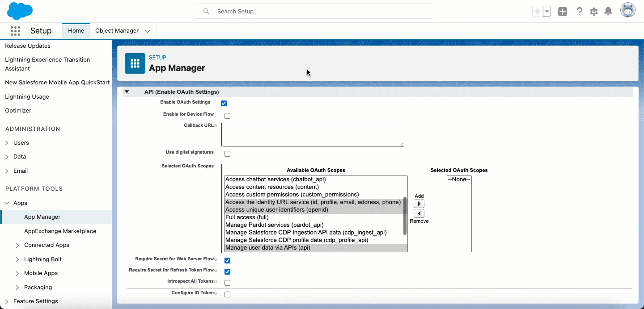Collapse the API (Enable OAuth Settings) section triangle
This screenshot has width=644, height=309.
[x=127, y=92]
